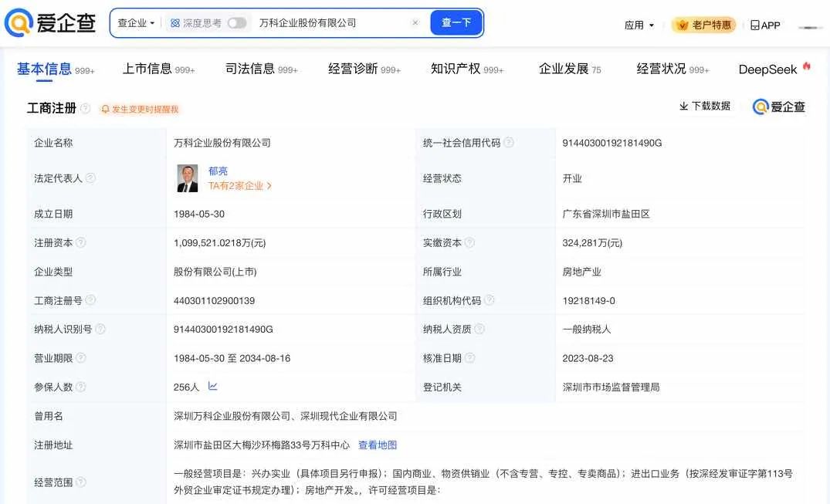Switch to the 基本信息 tab

[x=55, y=69]
